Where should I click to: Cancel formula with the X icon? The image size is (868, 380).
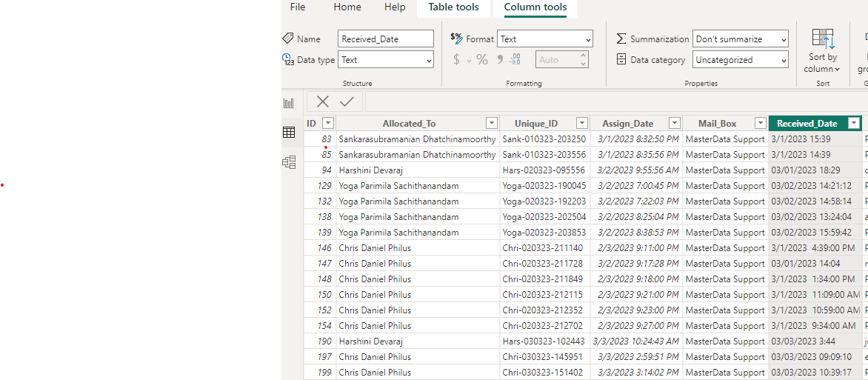tap(323, 101)
